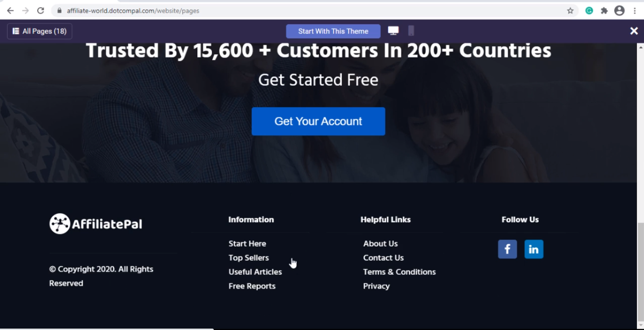Click the browser forward arrow

25,10
